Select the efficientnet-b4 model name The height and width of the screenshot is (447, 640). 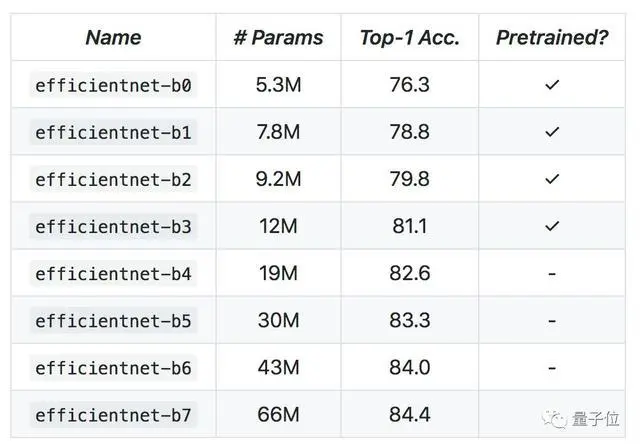click(113, 273)
